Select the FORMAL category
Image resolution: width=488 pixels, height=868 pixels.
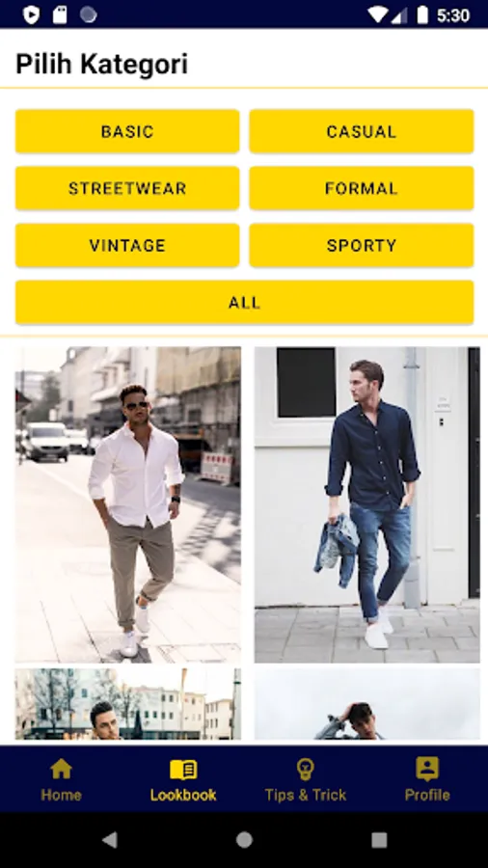(x=362, y=188)
